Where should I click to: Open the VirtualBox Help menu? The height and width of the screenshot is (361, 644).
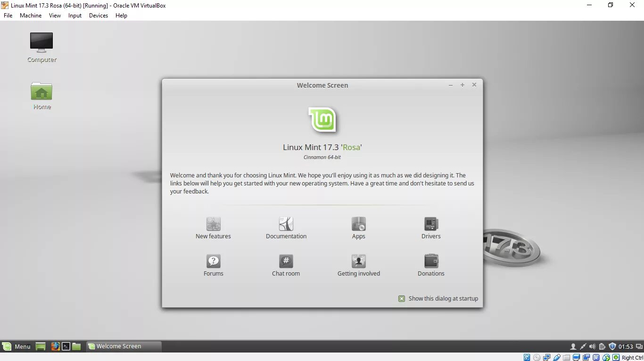(121, 16)
